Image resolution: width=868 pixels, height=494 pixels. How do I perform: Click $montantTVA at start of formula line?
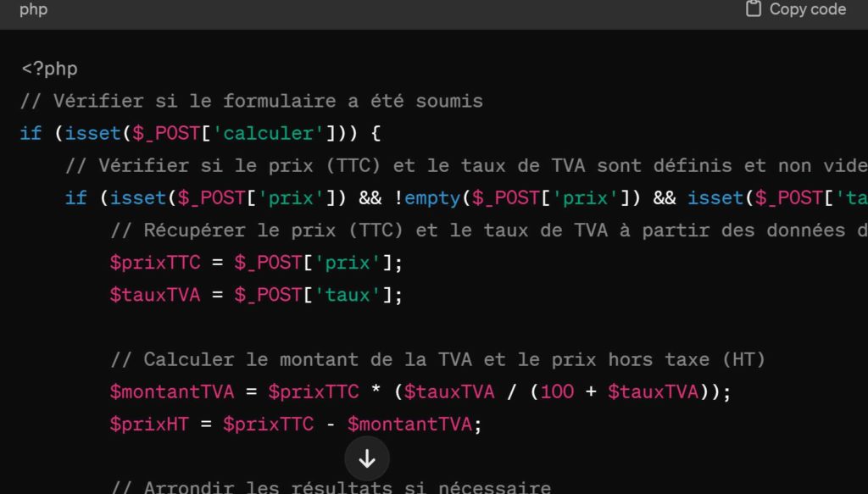[172, 391]
